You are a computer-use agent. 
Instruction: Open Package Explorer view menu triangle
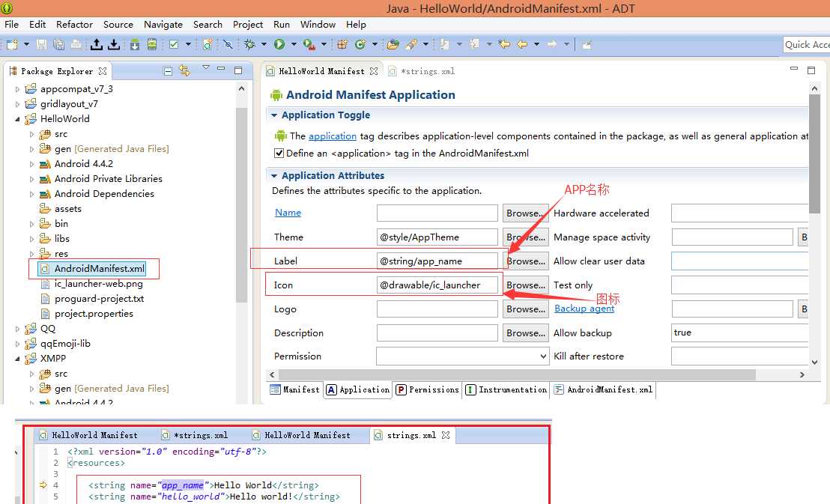coord(206,67)
